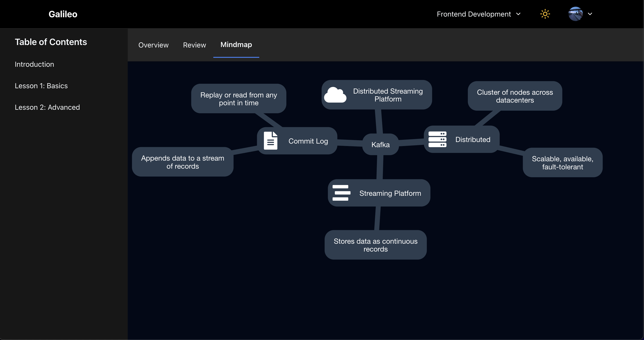Click the document icon in Commit Log node
Image resolution: width=644 pixels, height=340 pixels.
(270, 141)
